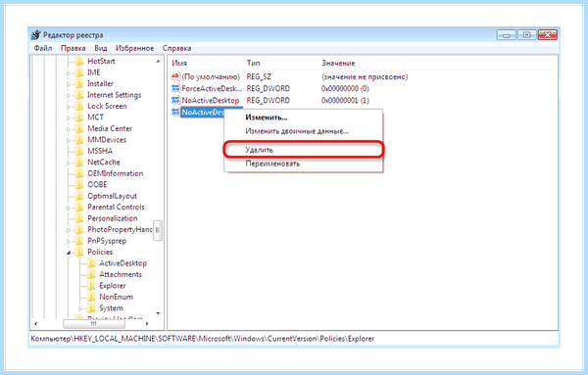Click the tree horizontal scroll left arrow
The image size is (588, 375).
pos(36,324)
